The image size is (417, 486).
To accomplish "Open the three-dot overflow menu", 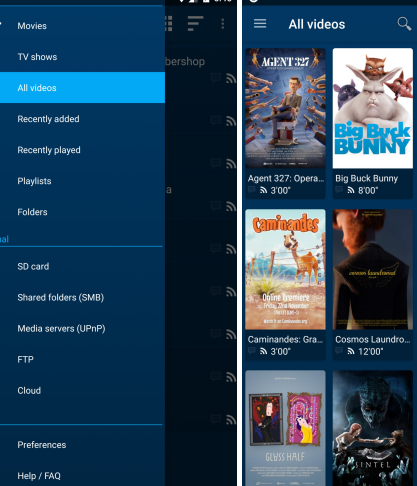I will pyautogui.click(x=223, y=24).
